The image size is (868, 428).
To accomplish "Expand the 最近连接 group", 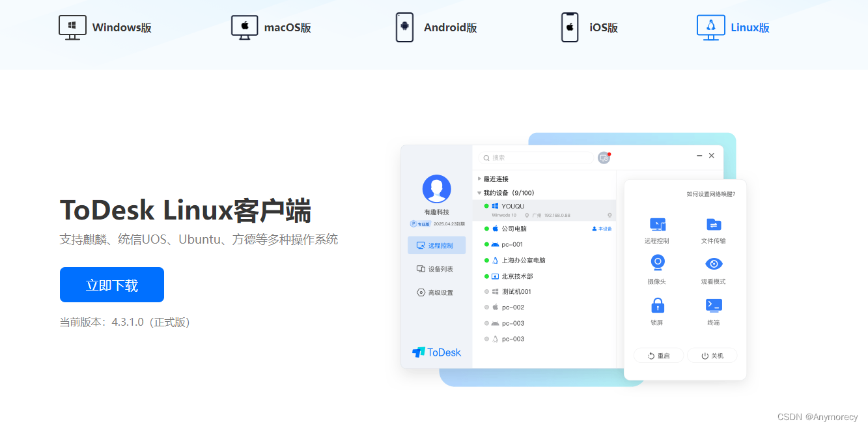I will (x=493, y=178).
